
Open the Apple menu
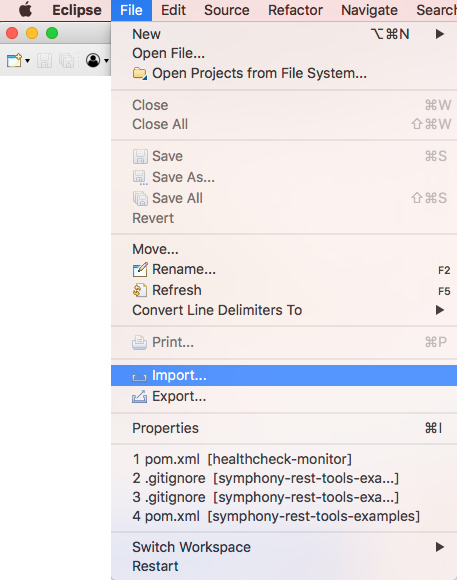[26, 10]
